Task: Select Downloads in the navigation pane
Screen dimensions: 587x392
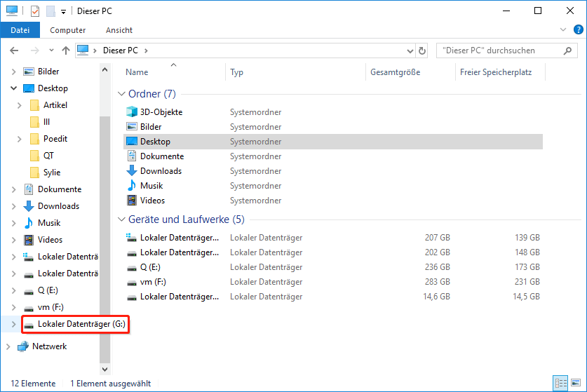Action: click(x=58, y=206)
